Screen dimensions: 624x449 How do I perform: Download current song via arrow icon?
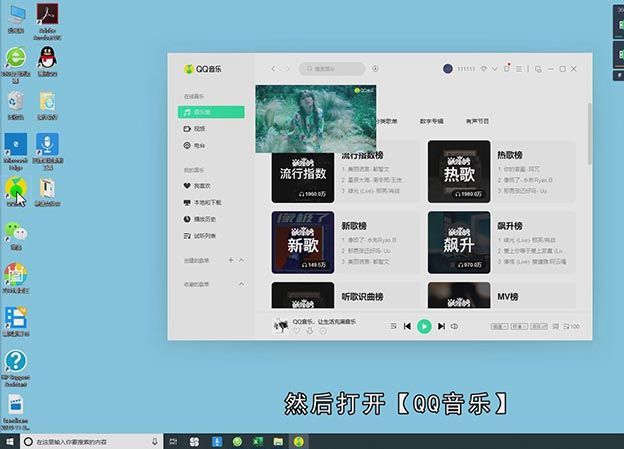click(x=310, y=331)
